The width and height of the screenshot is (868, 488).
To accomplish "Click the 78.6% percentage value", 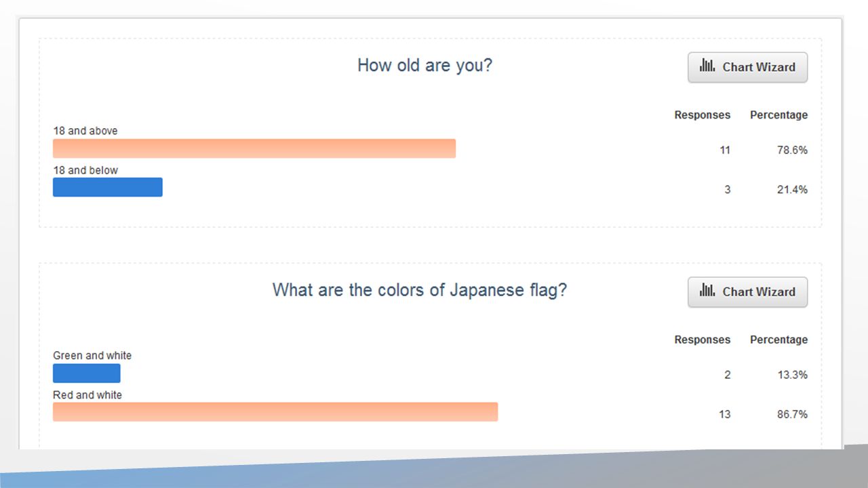I will click(792, 150).
